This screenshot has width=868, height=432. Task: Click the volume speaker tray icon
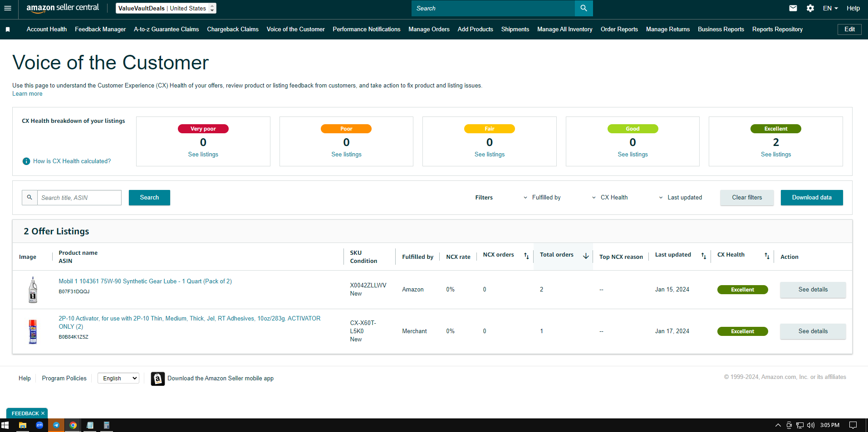point(811,425)
